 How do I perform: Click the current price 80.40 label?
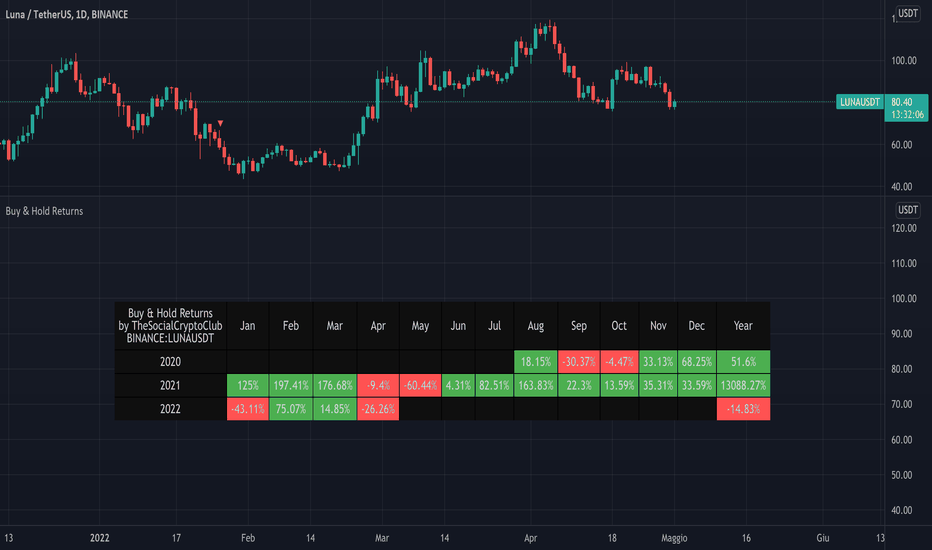907,108
